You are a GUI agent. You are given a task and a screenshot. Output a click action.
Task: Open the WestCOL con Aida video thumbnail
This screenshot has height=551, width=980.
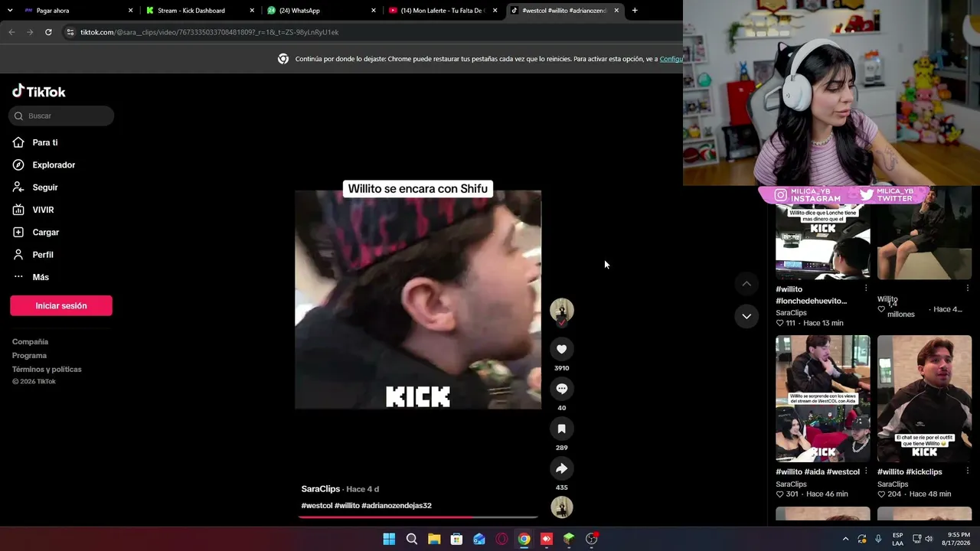coord(823,399)
